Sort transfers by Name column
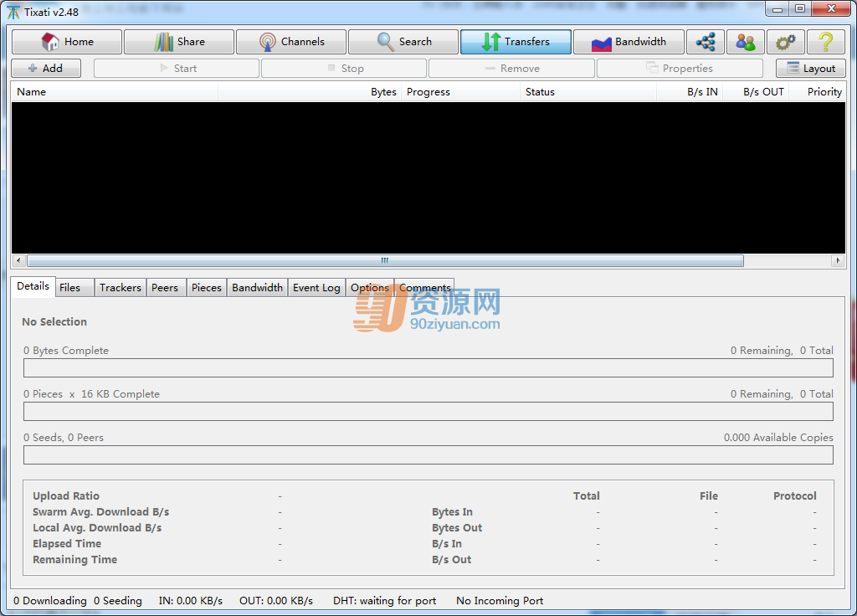 pyautogui.click(x=115, y=92)
